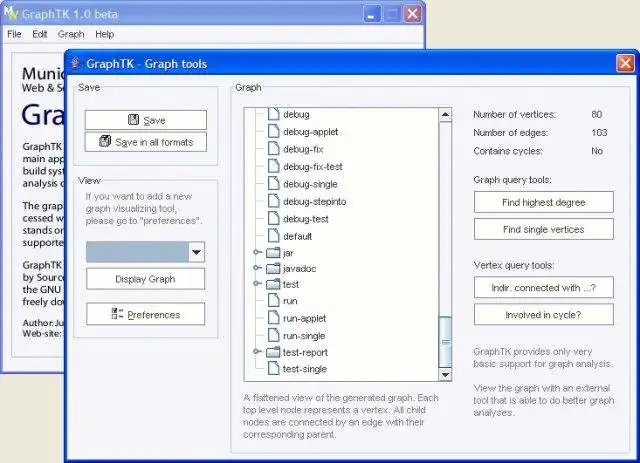Minimize the GraphTK 1.0 beta window
Viewport: 640px width, 463px height.
[371, 14]
